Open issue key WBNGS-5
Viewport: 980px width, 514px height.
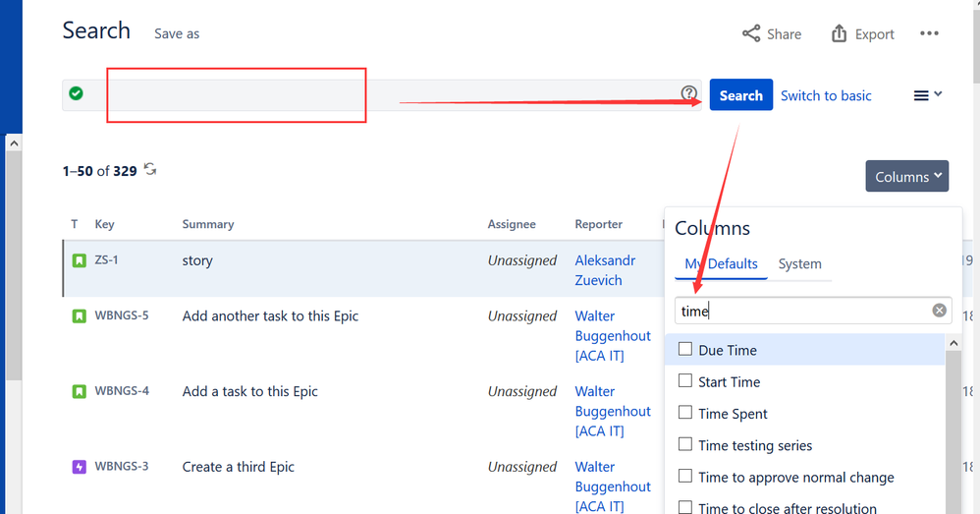(122, 315)
